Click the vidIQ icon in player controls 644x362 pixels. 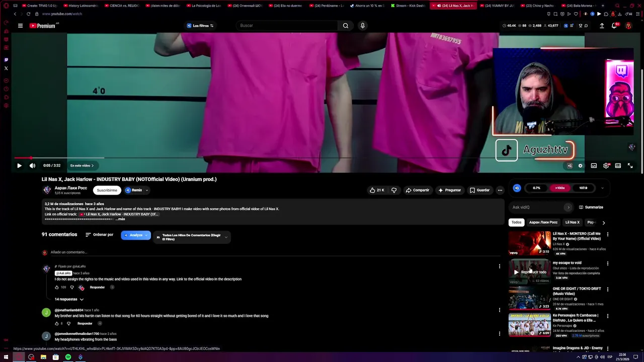pos(570,165)
